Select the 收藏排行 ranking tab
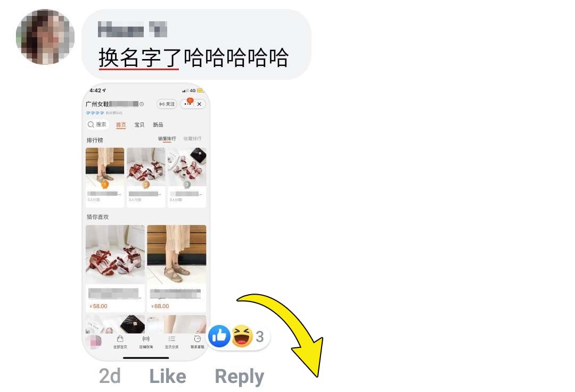This screenshot has height=392, width=575. click(x=193, y=138)
